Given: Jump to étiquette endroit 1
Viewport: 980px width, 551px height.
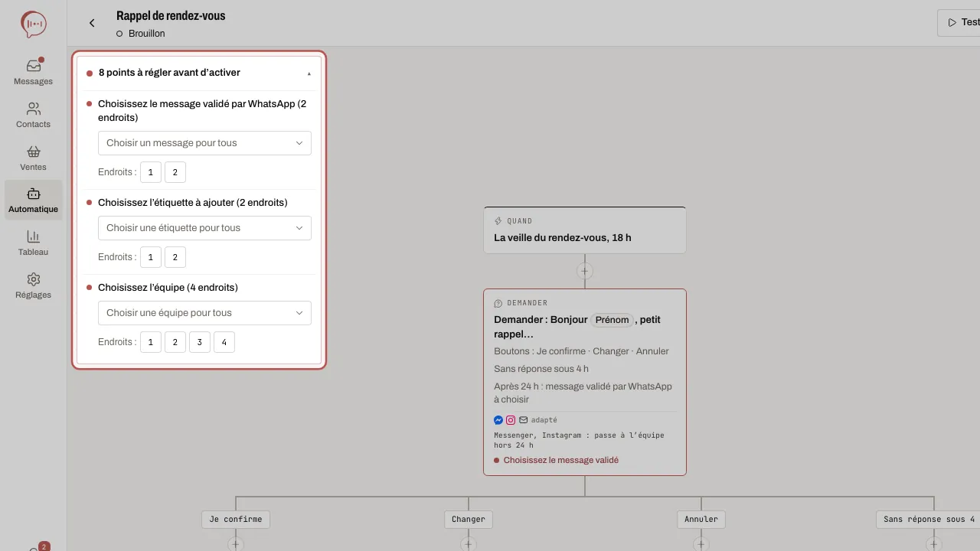Looking at the screenshot, I should [x=151, y=257].
